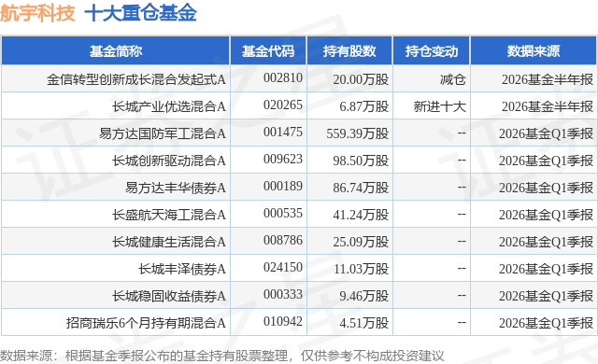
Task: Click the 航宇科技 stock name title
Action: (x=37, y=13)
